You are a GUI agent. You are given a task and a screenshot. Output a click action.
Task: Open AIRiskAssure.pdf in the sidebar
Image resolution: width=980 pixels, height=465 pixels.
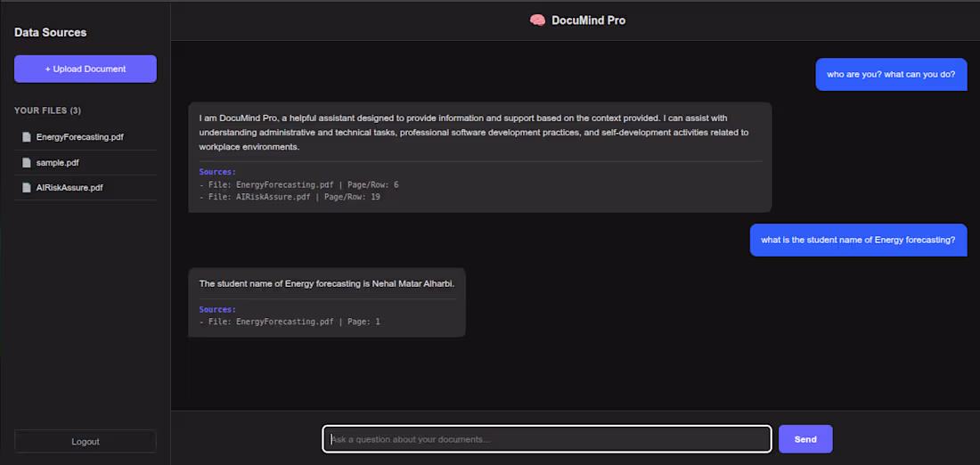(85, 187)
